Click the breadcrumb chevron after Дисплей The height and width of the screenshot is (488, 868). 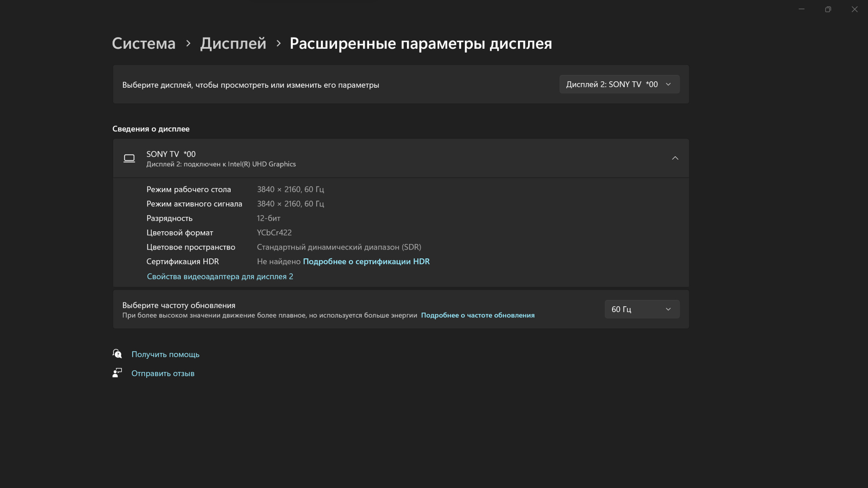278,43
